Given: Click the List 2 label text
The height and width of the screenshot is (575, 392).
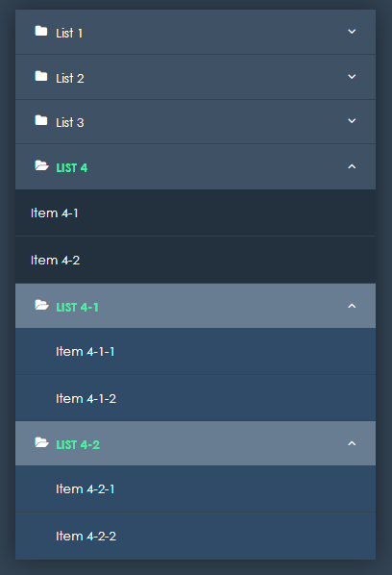Looking at the screenshot, I should tap(70, 78).
